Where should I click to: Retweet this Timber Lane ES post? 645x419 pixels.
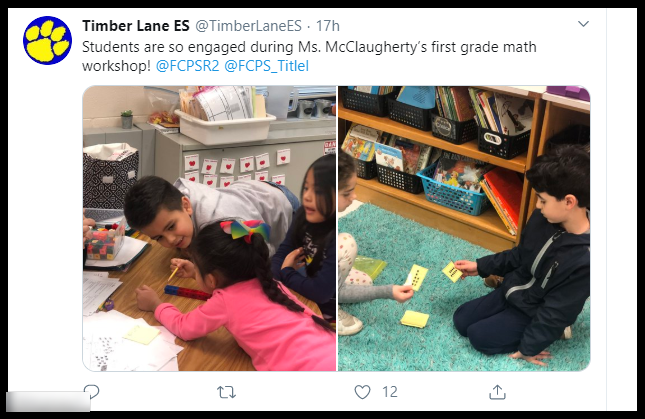[x=226, y=392]
